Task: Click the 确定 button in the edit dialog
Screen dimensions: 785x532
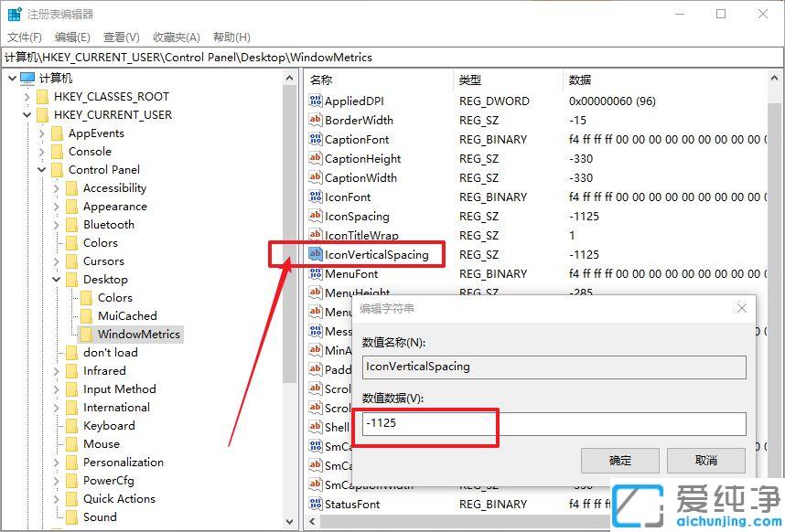Action: 620,461
